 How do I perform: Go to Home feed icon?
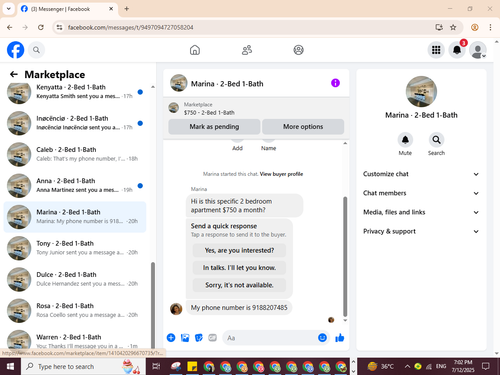point(195,50)
